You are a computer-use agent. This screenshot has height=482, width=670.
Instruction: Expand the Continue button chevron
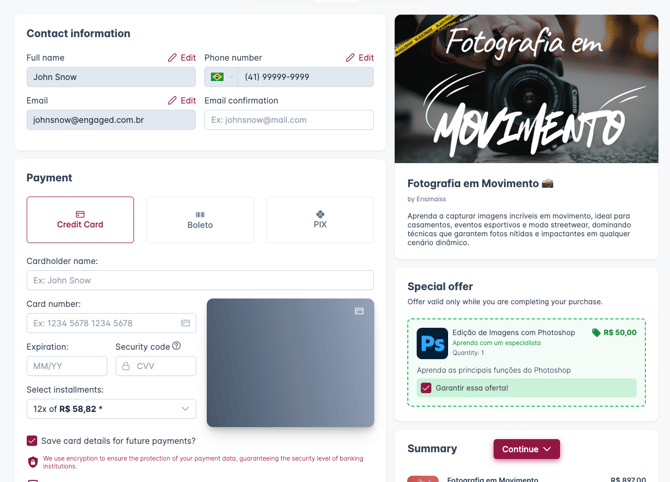pos(547,449)
